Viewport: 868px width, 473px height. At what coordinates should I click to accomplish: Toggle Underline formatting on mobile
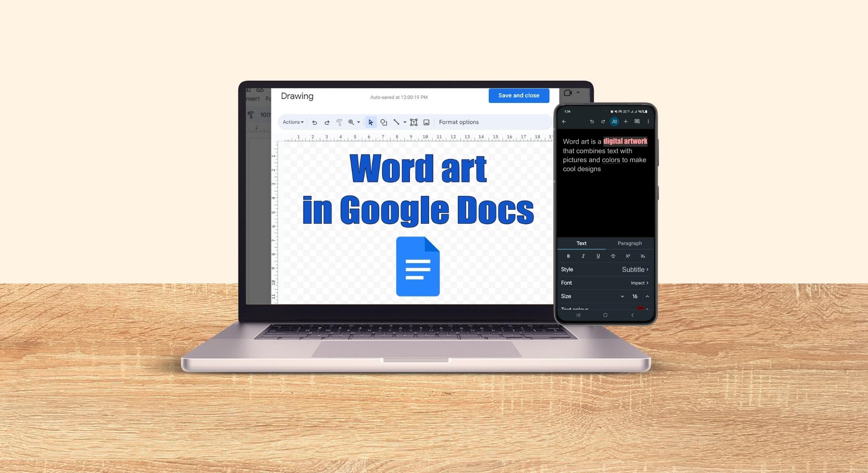pos(598,256)
